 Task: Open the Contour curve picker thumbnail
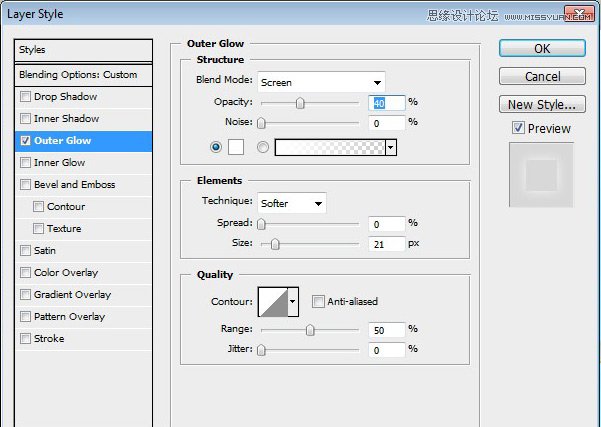pos(272,301)
